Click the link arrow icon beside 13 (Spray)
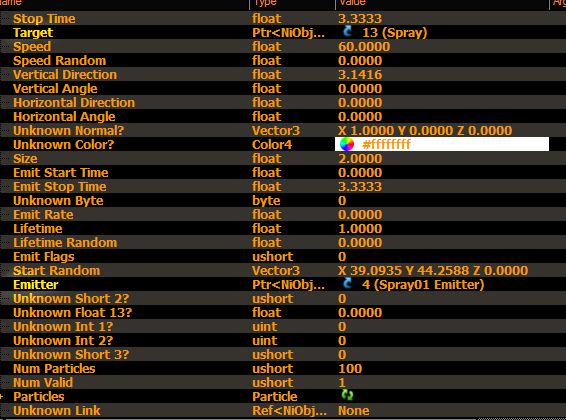 (x=348, y=32)
